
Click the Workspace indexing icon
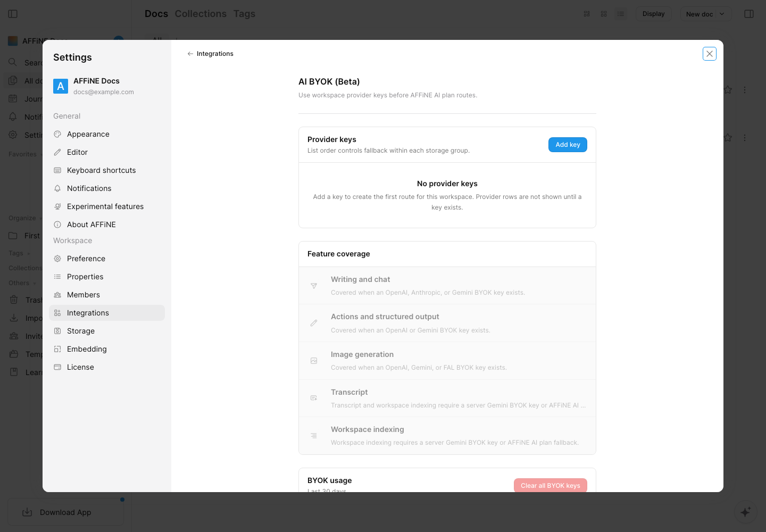coord(314,436)
